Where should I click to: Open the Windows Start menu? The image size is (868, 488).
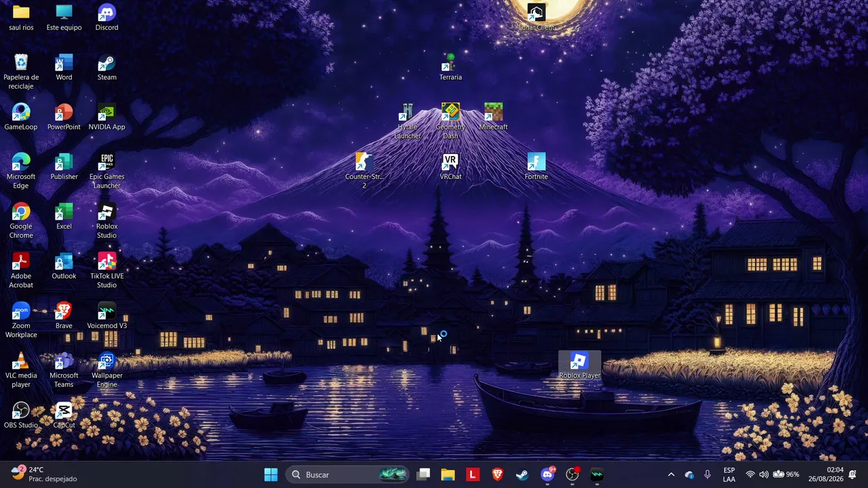click(x=271, y=474)
